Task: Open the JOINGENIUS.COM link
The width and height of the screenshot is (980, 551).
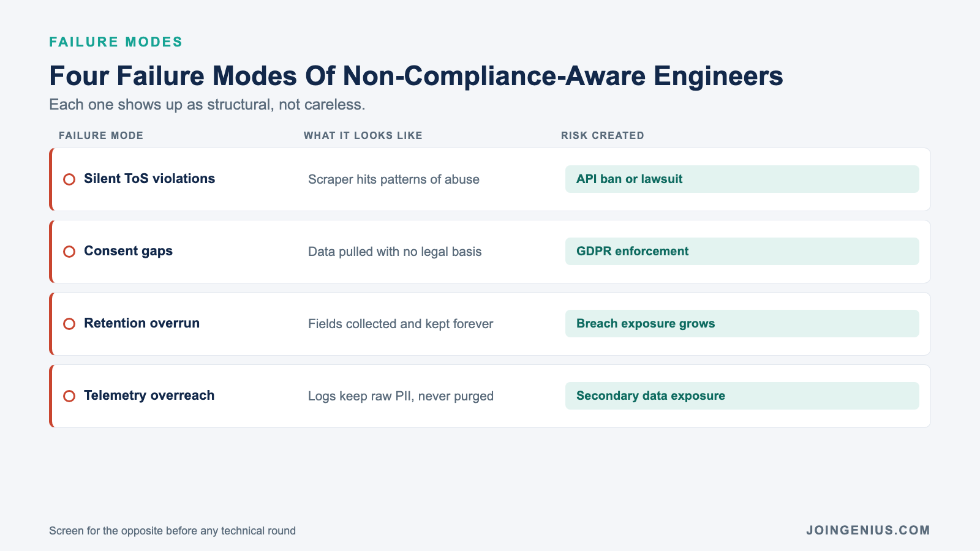Action: tap(868, 530)
